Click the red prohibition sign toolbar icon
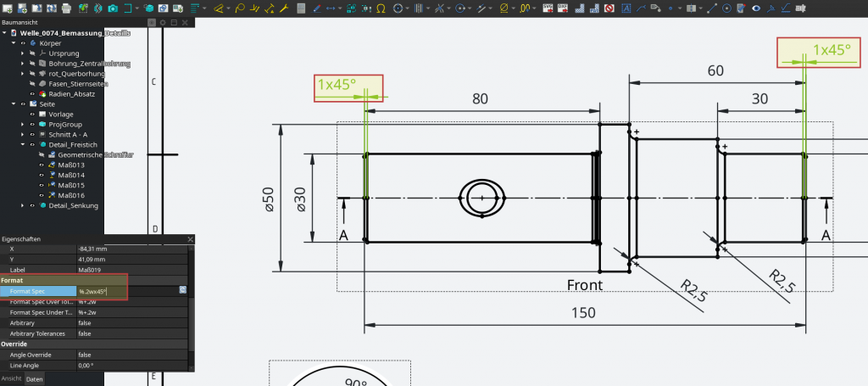Image resolution: width=868 pixels, height=386 pixels. (x=609, y=8)
